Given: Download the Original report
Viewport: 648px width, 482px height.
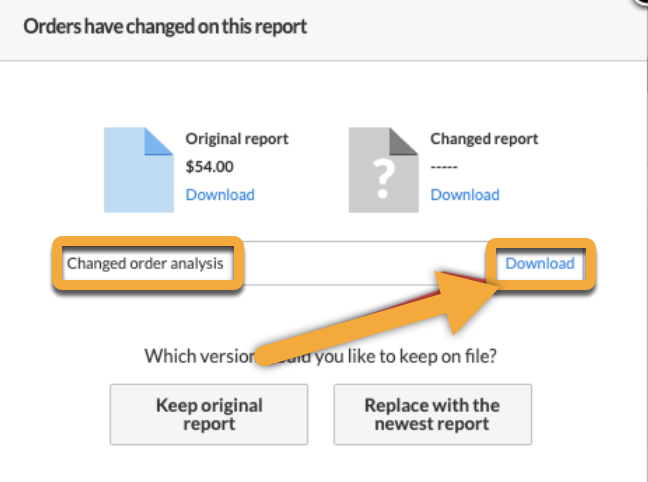Looking at the screenshot, I should 220,195.
